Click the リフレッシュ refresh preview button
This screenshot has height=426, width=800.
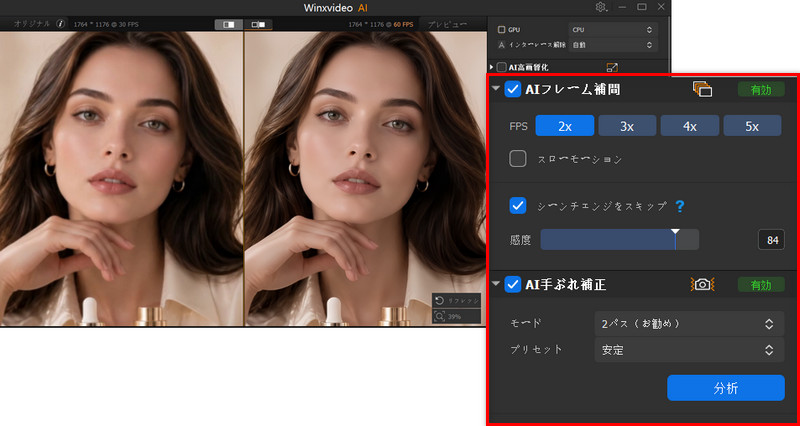tap(456, 300)
